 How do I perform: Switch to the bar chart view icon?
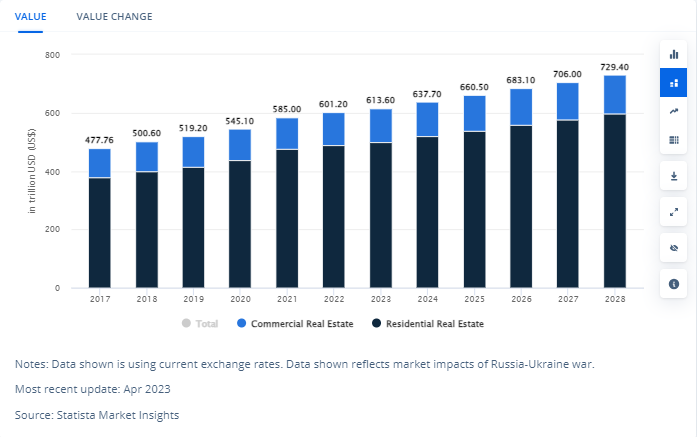[x=673, y=54]
